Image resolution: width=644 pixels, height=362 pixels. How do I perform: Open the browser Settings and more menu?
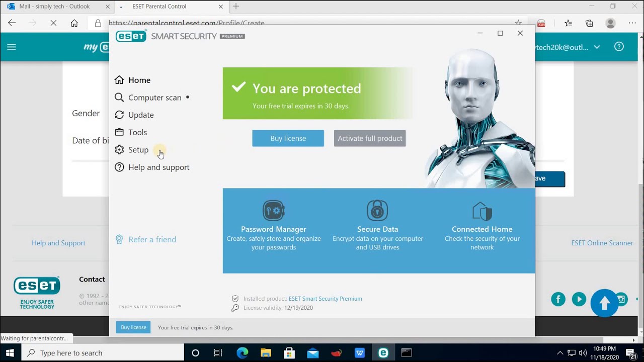[632, 23]
